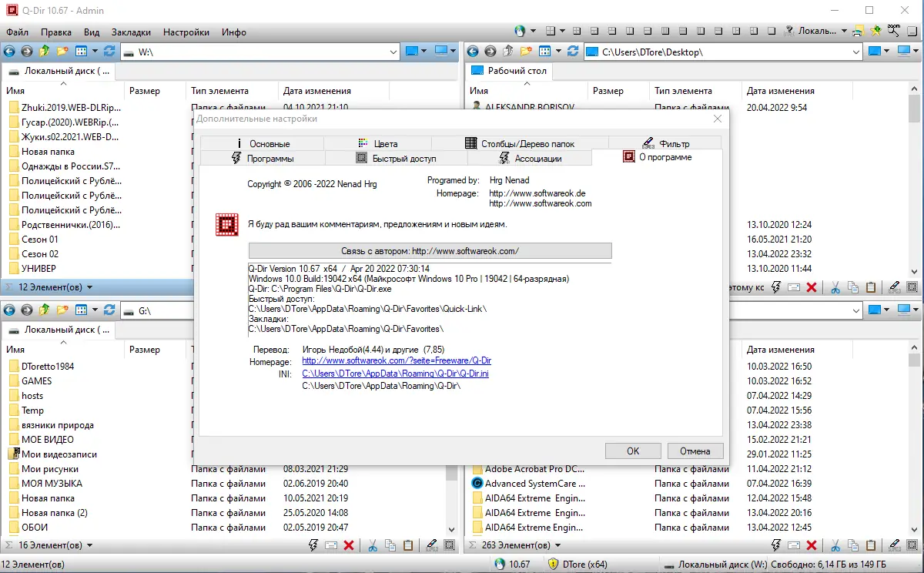Click paste clipboard icon in Desktop pane status bar
The width and height of the screenshot is (924, 573).
(871, 287)
